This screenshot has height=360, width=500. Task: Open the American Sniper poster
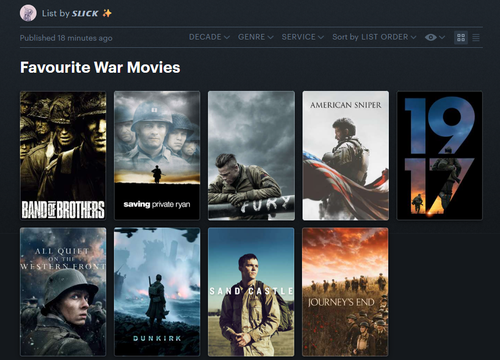tap(345, 156)
